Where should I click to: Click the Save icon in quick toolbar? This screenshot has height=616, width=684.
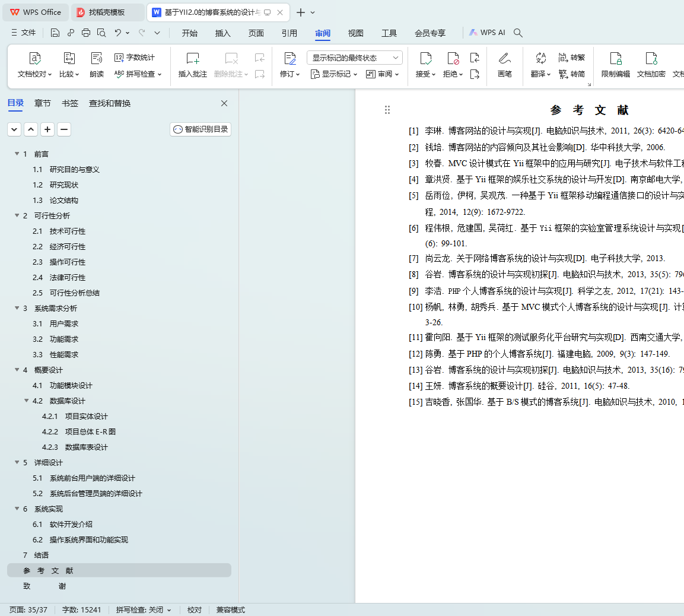pyautogui.click(x=55, y=33)
